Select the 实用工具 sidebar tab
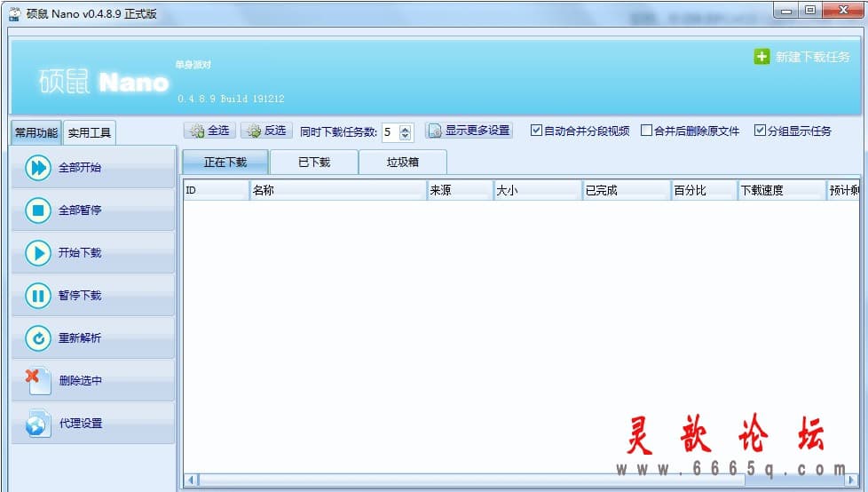868x492 pixels. point(89,132)
